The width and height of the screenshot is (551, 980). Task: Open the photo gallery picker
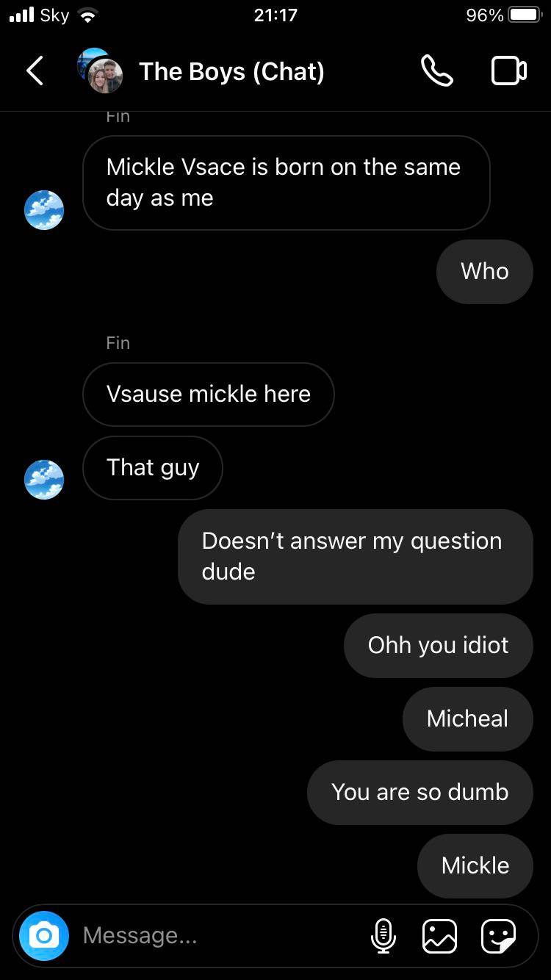coord(439,935)
